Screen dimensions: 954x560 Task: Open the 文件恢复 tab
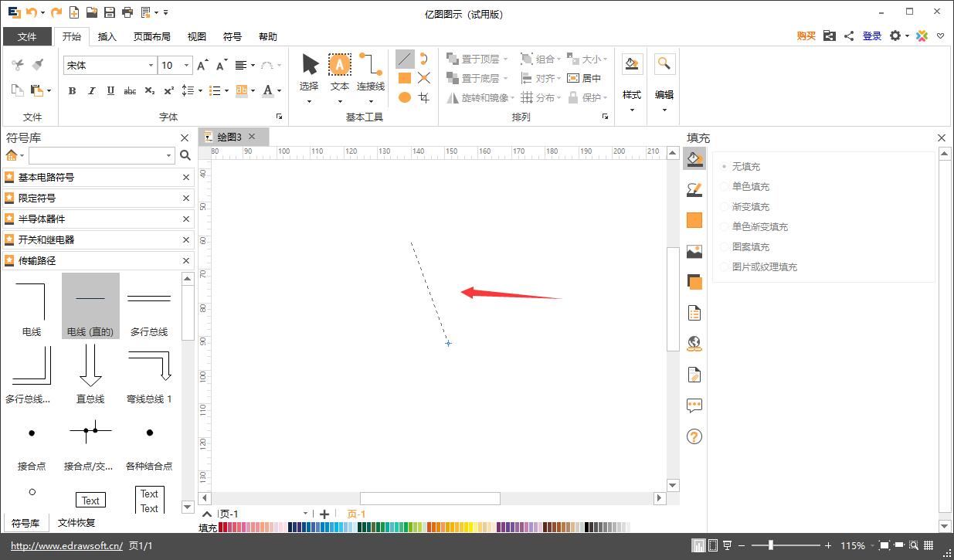pos(76,523)
